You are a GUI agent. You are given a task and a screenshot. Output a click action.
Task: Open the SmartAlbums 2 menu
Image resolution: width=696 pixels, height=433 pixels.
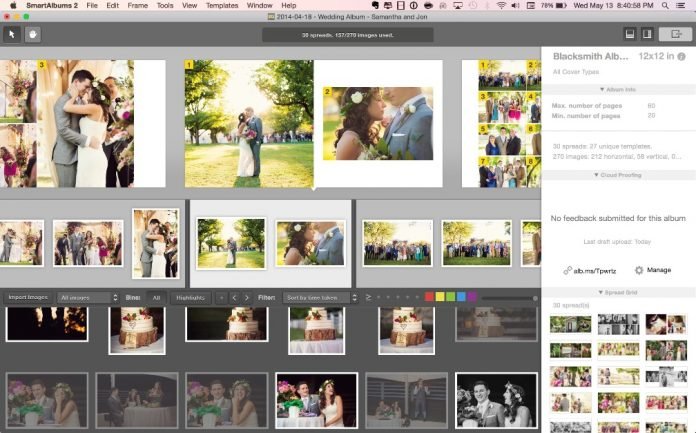pos(51,5)
